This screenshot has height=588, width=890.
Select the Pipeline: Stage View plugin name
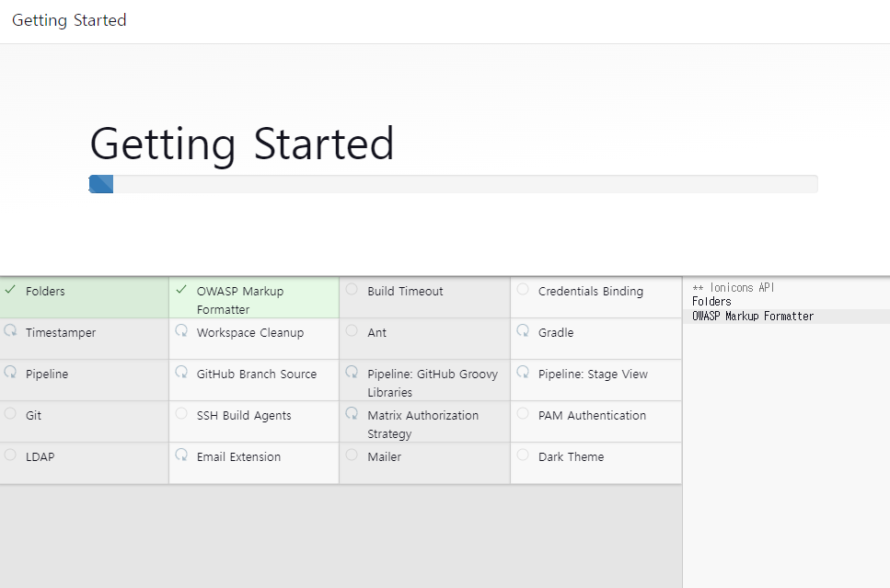pos(593,374)
